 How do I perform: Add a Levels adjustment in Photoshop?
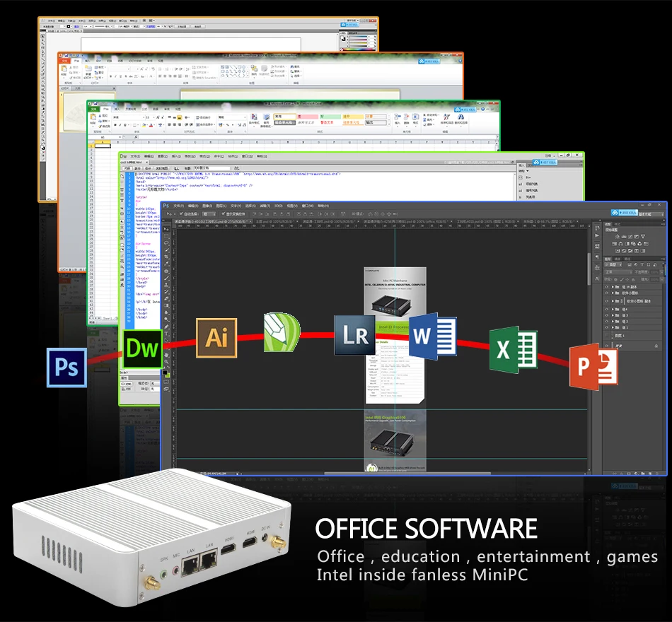(x=624, y=237)
